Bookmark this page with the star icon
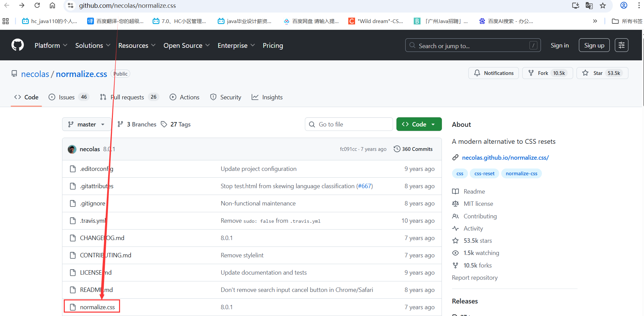This screenshot has width=644, height=316. (603, 5)
